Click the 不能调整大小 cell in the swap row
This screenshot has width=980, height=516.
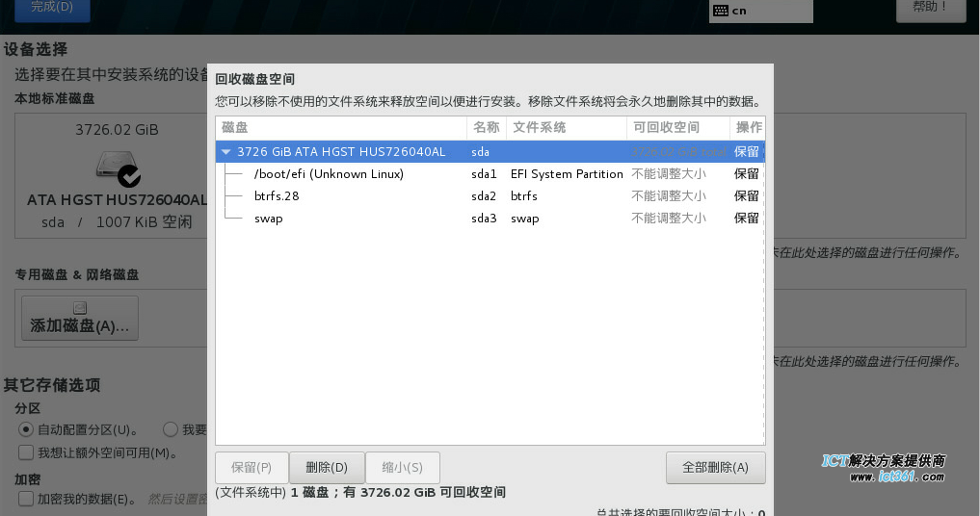tap(669, 218)
